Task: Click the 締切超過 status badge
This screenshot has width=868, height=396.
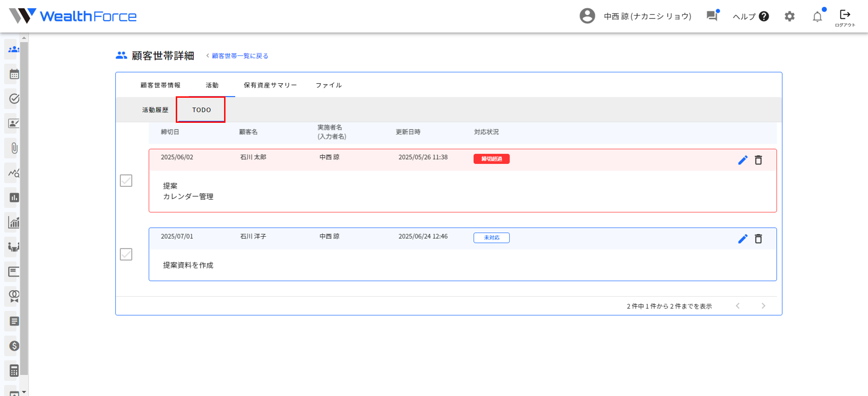Action: click(x=491, y=159)
